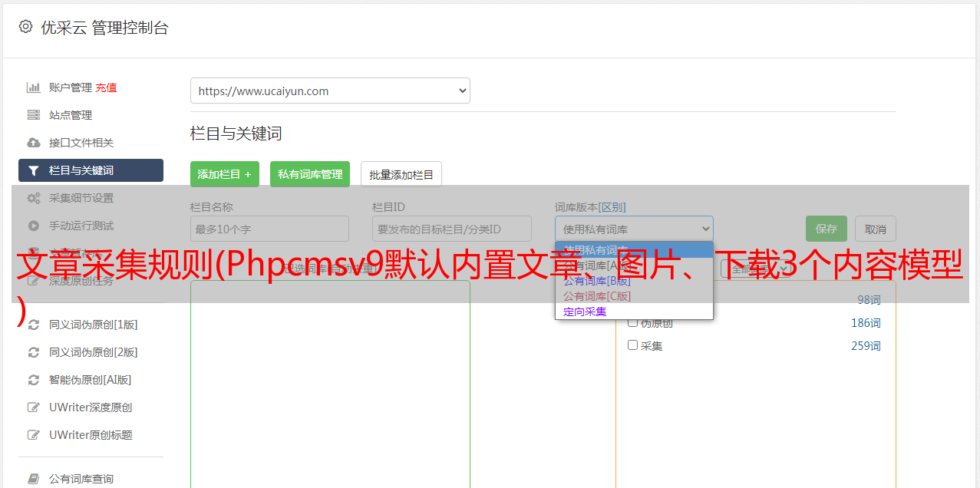Viewport: 980px width, 488px height.
Task: Click the red 充值 recharge link
Action: (106, 87)
